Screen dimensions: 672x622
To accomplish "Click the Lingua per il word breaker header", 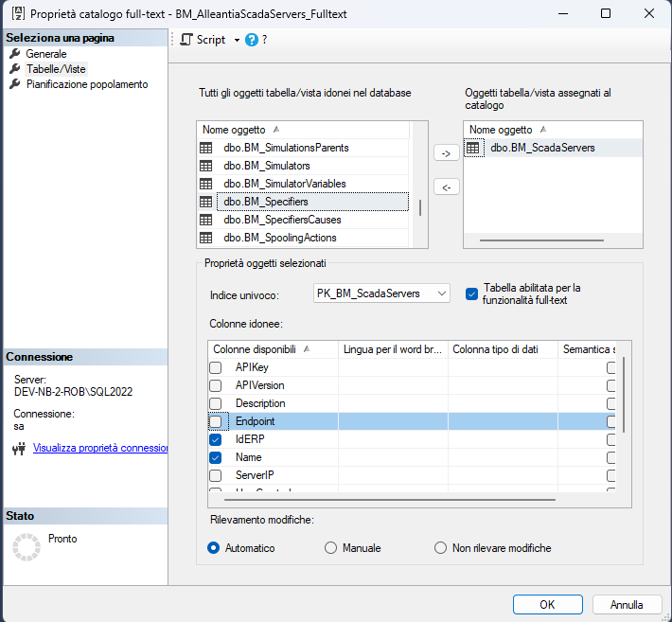I will pyautogui.click(x=393, y=349).
